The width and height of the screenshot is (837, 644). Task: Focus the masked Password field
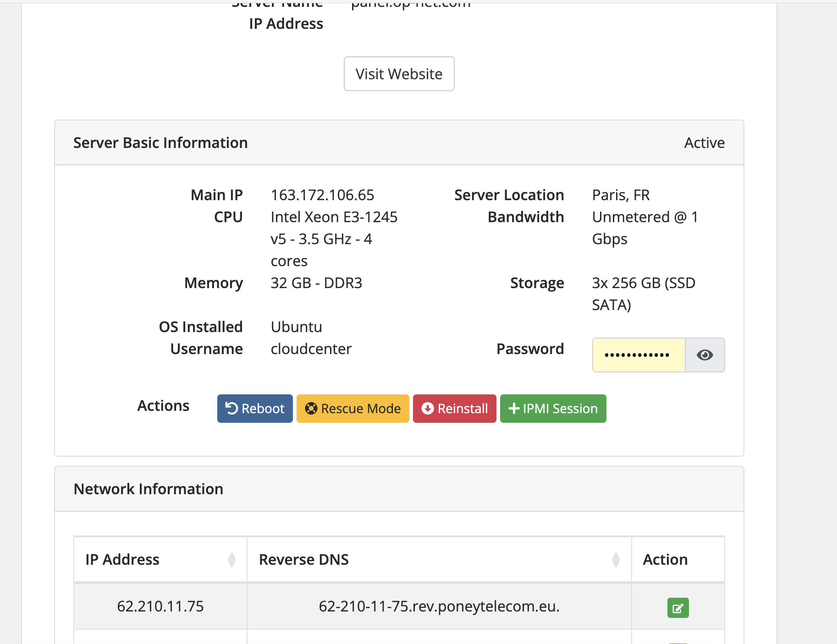638,355
